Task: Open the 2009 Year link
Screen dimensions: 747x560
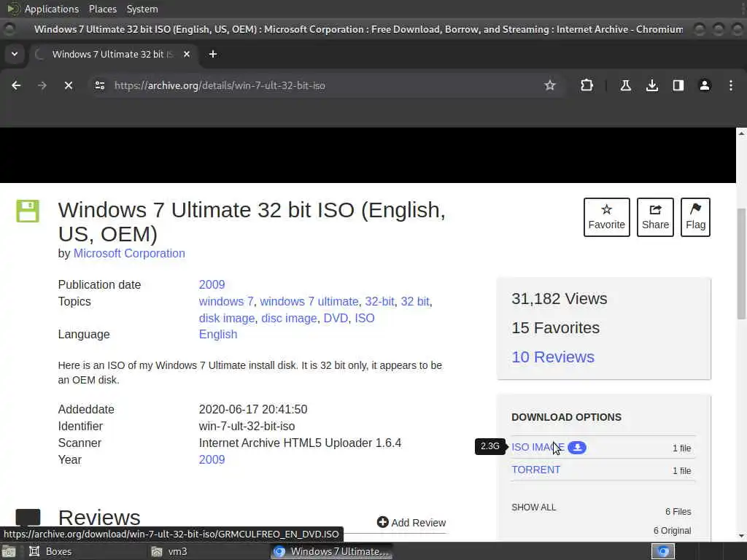Action: point(212,459)
